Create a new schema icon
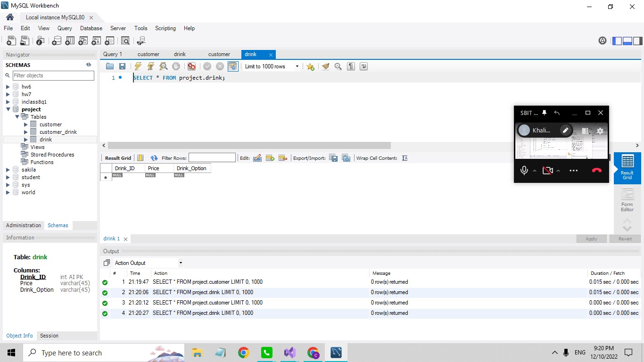The width and height of the screenshot is (644, 362). click(57, 41)
